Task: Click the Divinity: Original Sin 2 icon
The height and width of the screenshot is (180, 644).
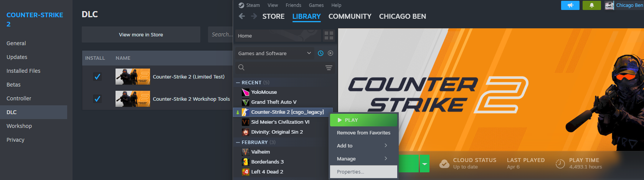Action: click(x=246, y=132)
